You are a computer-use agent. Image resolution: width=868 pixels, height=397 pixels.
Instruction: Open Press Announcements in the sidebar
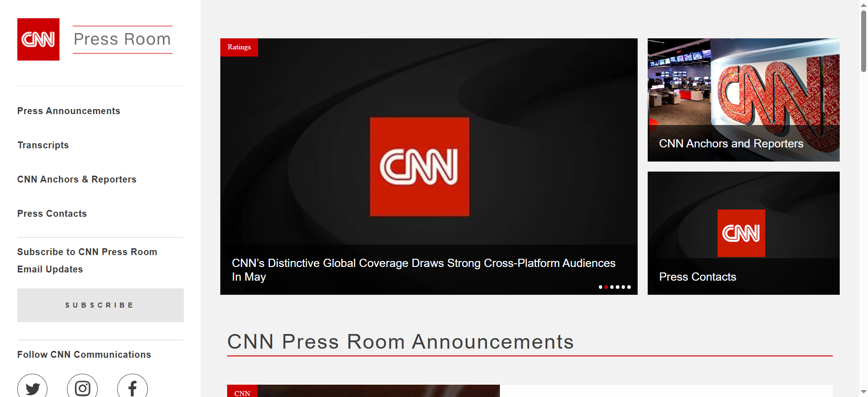click(69, 111)
